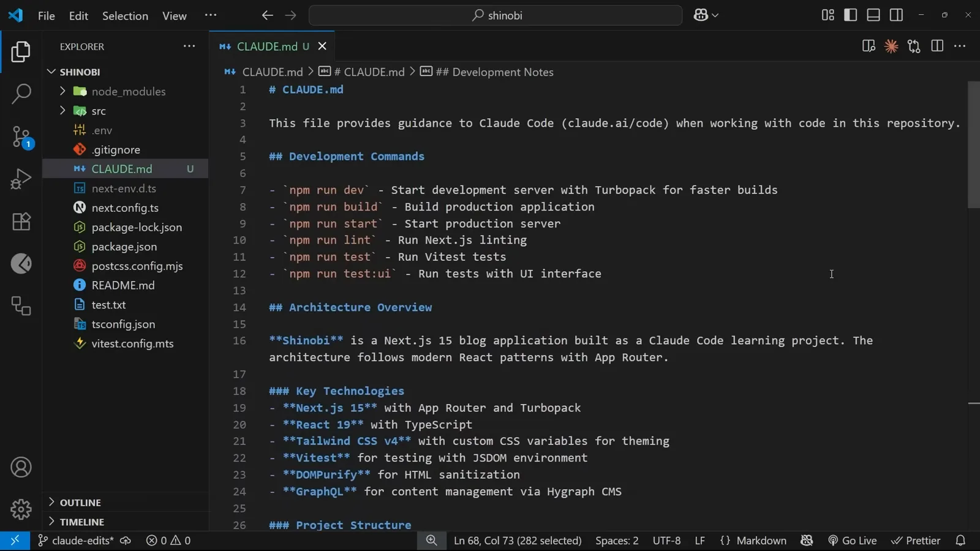
Task: Open next.config.ts file
Action: tap(126, 208)
